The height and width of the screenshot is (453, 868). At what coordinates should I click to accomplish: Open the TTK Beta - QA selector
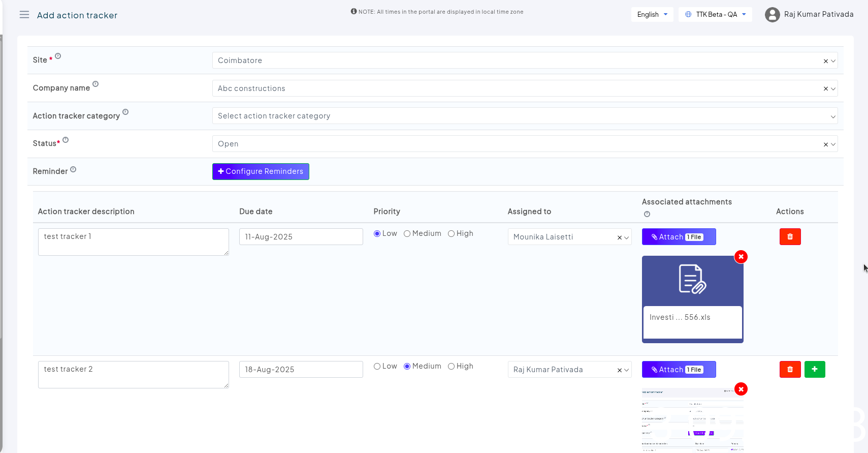pos(715,15)
